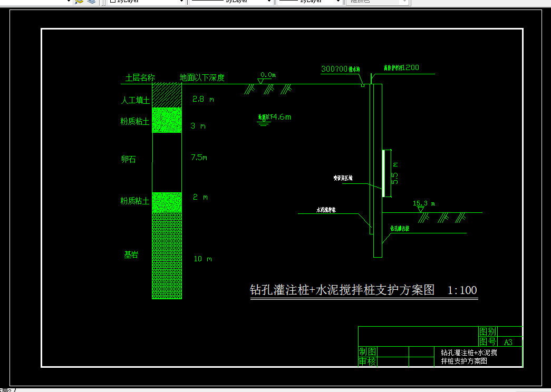Select the 水泥搅拌桩 leader label
The width and height of the screenshot is (551, 392).
(326, 210)
